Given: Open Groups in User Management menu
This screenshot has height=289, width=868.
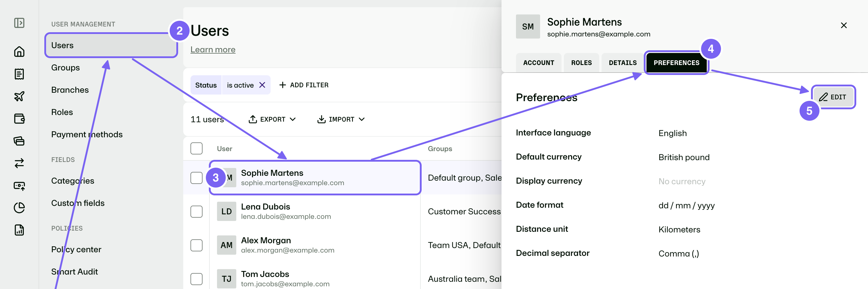Looking at the screenshot, I should 65,68.
